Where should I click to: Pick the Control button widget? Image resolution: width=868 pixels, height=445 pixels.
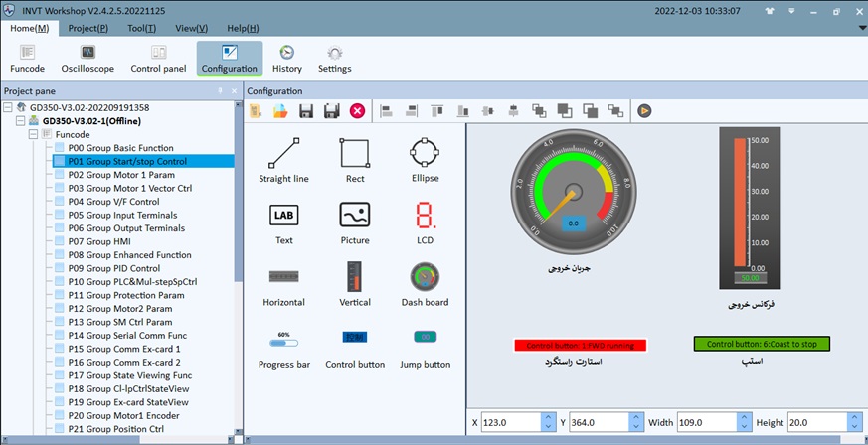coord(355,349)
